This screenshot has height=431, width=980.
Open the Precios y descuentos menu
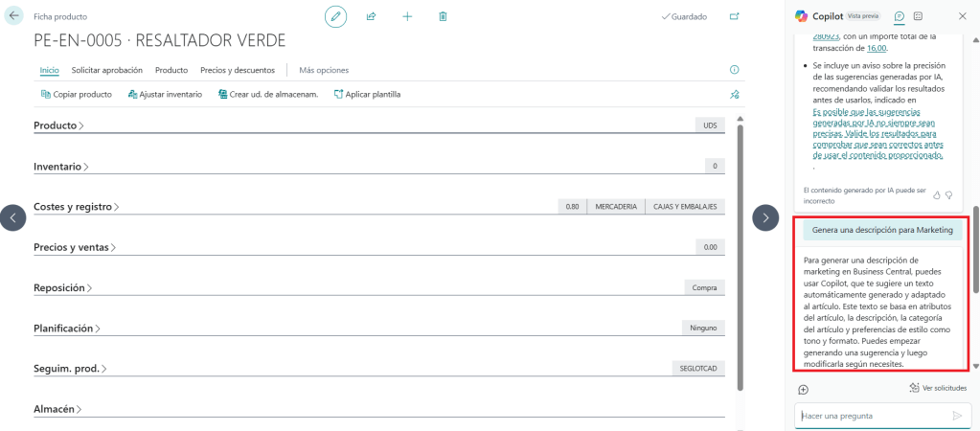[x=238, y=70]
